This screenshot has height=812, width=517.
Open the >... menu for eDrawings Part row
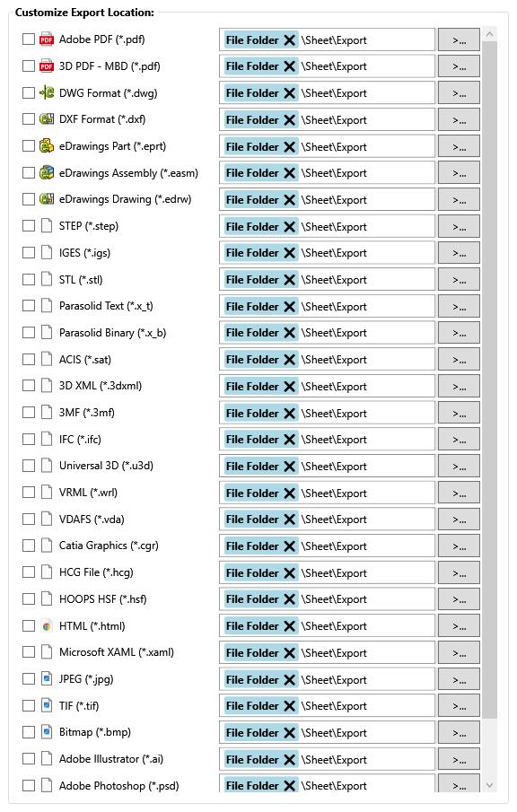click(x=459, y=146)
